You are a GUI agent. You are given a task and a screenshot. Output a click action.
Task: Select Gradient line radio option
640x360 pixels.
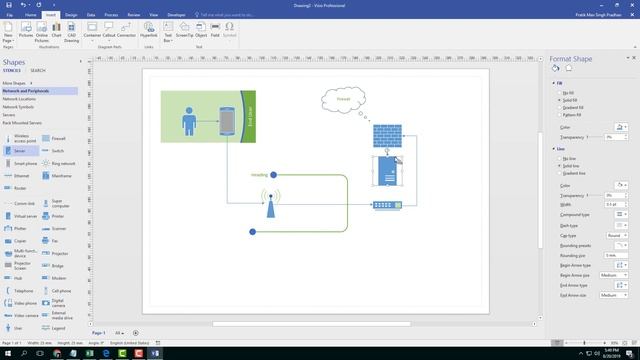[560, 173]
